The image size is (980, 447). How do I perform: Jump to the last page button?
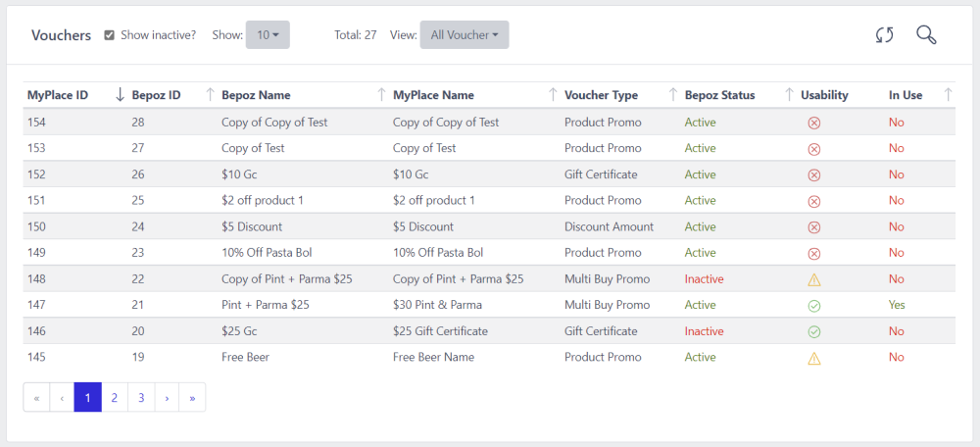[x=192, y=398]
